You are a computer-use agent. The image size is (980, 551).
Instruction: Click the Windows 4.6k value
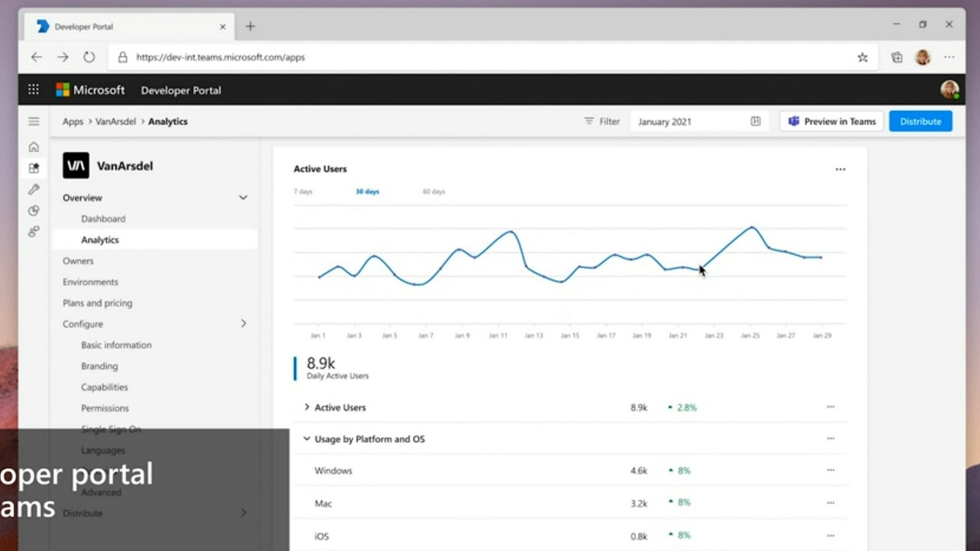coord(639,471)
